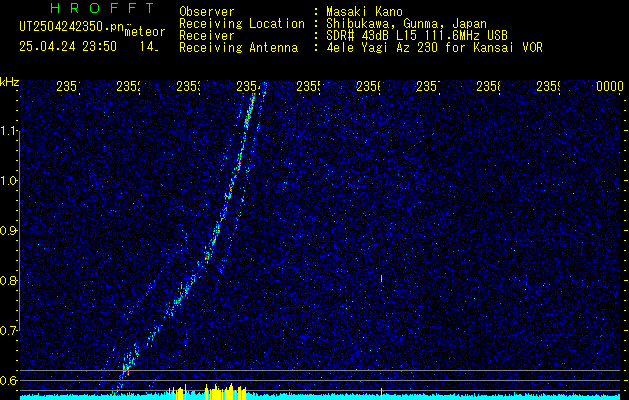Select the file name UT2504242350.pn
The height and width of the screenshot is (400, 629).
pos(71,27)
